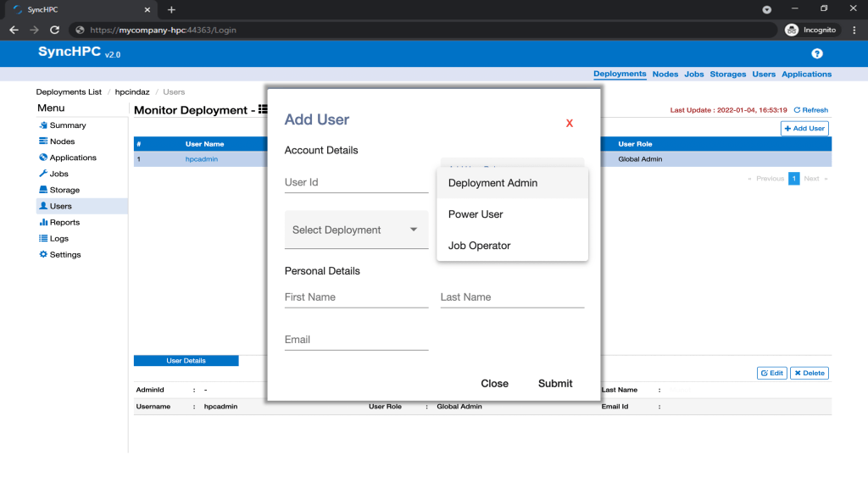Viewport: 868px width, 488px height.
Task: Click the Refresh link icon
Action: (797, 110)
